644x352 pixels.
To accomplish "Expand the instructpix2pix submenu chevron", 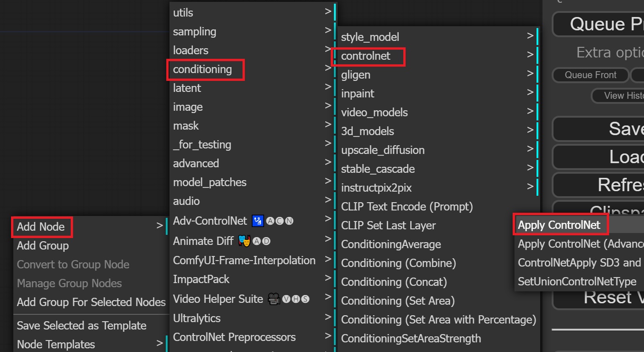I will 531,187.
